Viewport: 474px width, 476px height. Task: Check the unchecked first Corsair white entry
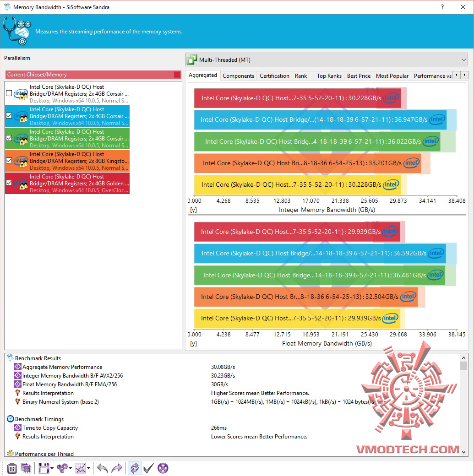pos(9,93)
